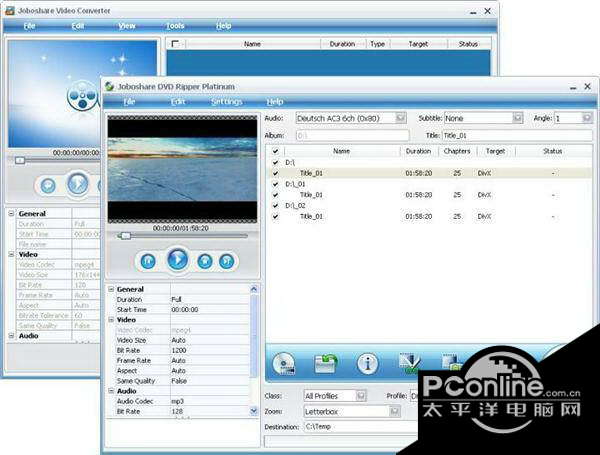This screenshot has width=600, height=455.
Task: Click the Destination path field showing C:\Temp
Action: pyautogui.click(x=355, y=427)
